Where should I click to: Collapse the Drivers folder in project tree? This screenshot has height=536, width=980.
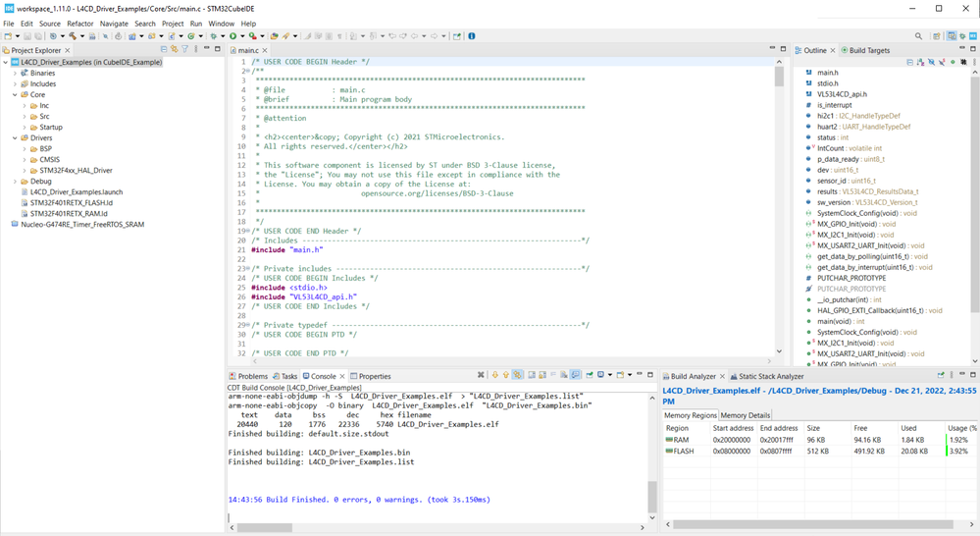[x=16, y=138]
